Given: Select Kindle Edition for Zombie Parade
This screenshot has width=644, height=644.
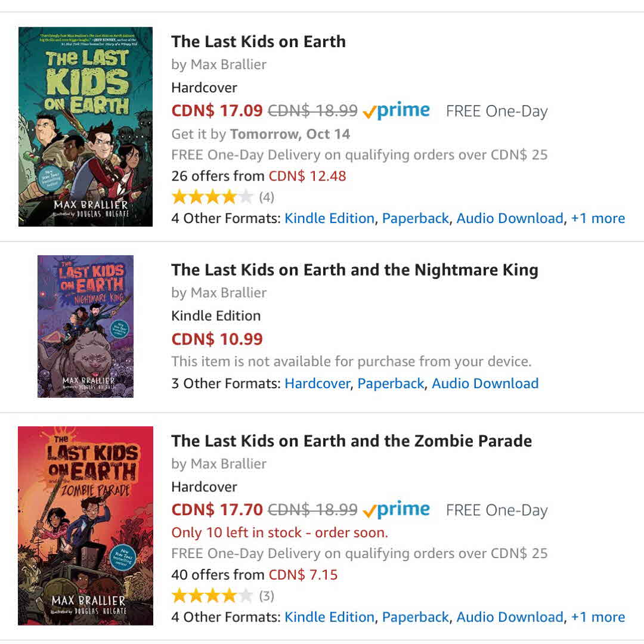Looking at the screenshot, I should tap(329, 617).
